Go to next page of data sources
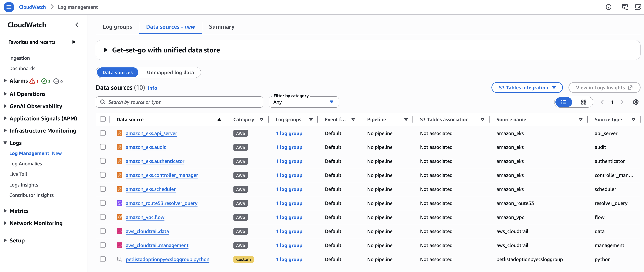 coord(622,102)
